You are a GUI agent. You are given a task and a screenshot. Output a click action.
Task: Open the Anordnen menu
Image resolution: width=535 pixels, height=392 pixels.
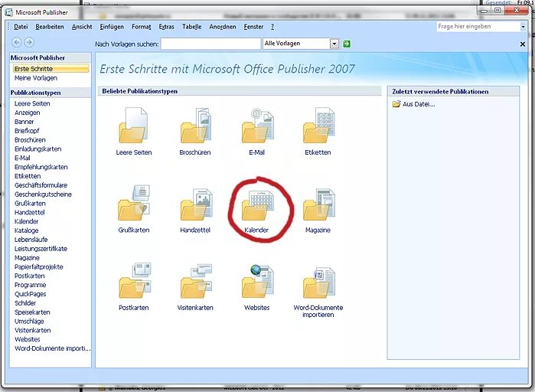click(x=223, y=27)
